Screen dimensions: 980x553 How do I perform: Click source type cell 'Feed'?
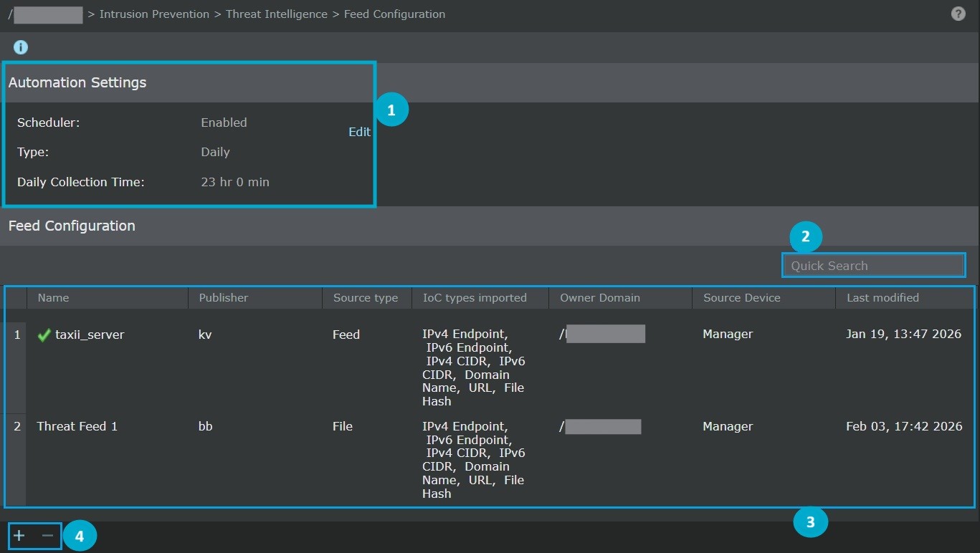[346, 335]
